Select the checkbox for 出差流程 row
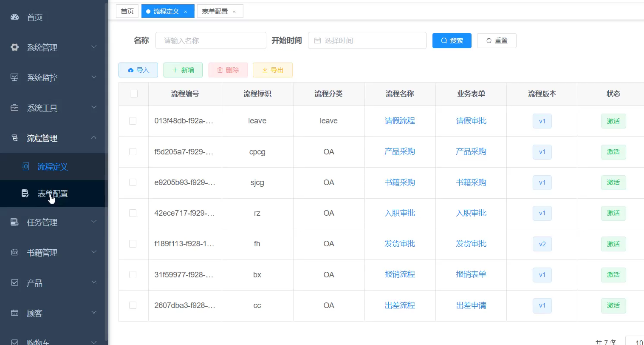This screenshot has height=345, width=644. tap(133, 305)
